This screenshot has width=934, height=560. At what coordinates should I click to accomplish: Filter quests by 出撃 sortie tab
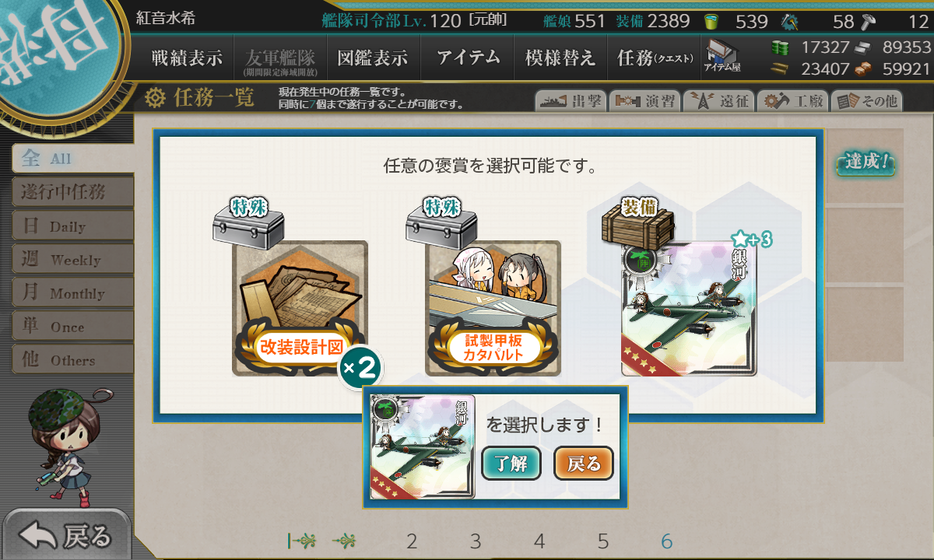click(570, 101)
